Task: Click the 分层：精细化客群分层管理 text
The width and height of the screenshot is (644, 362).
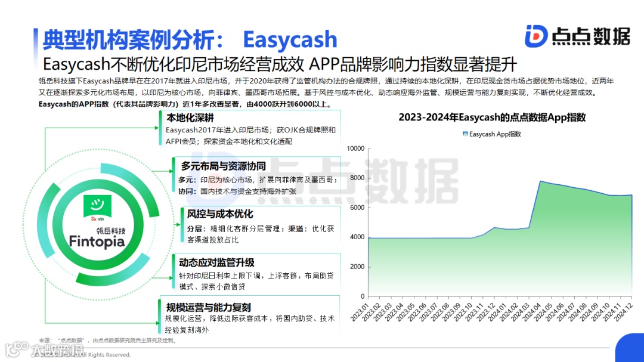Action: tap(261, 234)
